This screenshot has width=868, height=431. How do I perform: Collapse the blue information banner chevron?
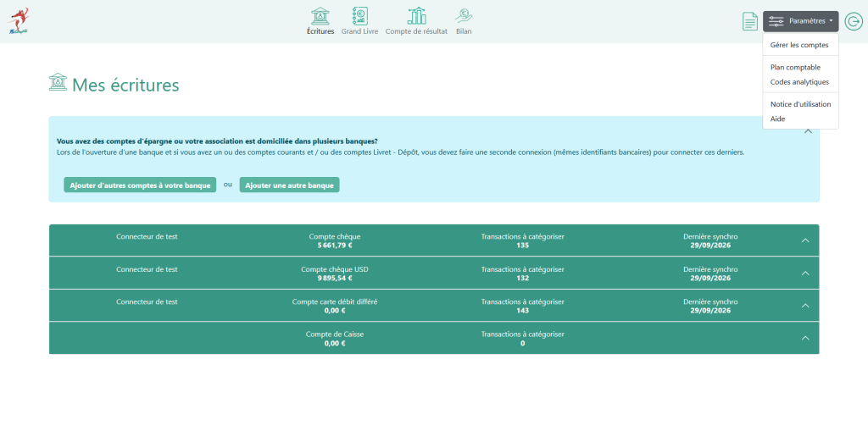[x=808, y=131]
